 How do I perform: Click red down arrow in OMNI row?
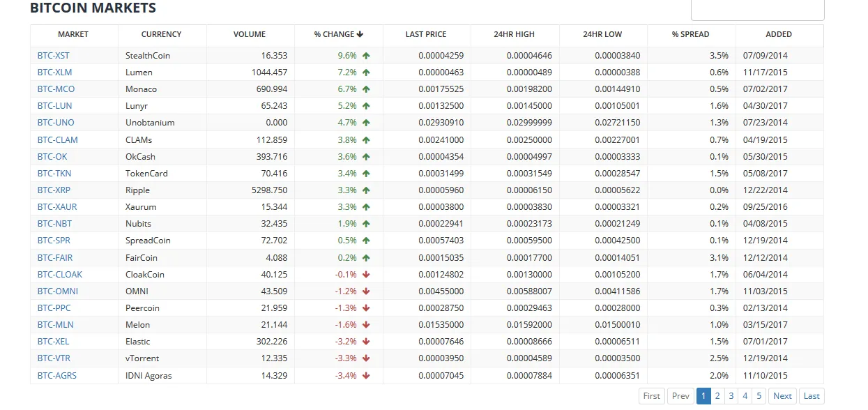click(x=366, y=291)
